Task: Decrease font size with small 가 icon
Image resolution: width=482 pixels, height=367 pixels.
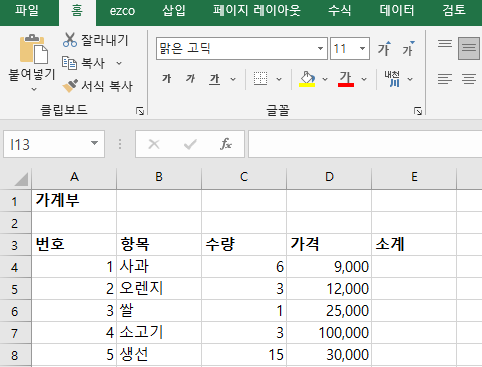Action: pos(408,49)
